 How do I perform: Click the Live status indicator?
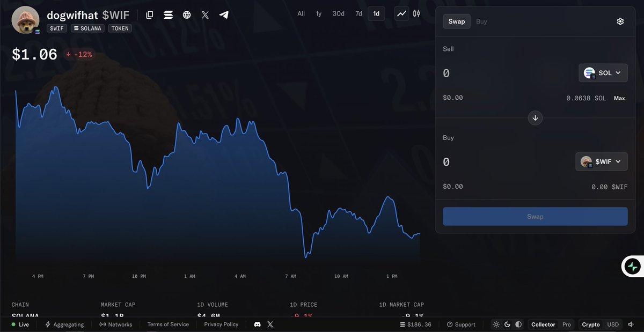20,324
